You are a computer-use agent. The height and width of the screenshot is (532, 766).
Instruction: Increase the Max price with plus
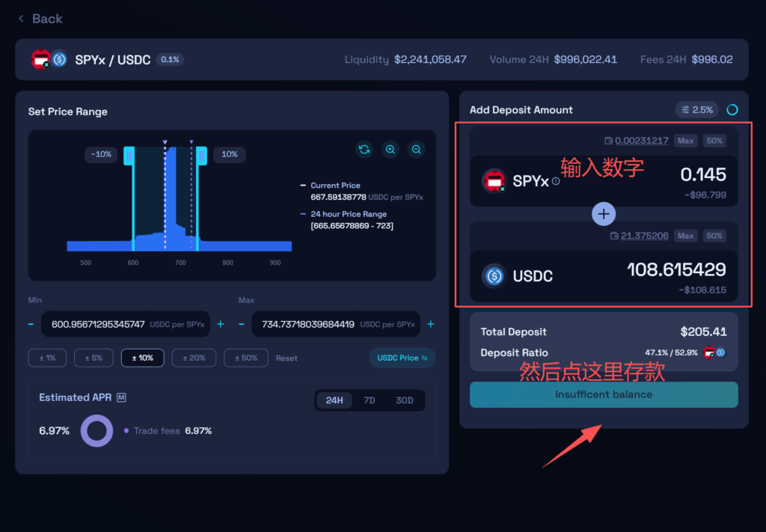click(431, 324)
